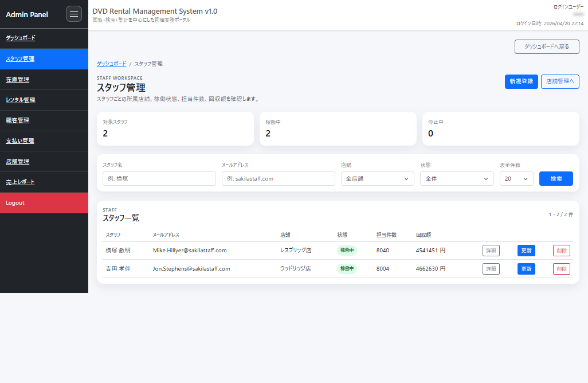Screen dimensions: 588x383
Task: Open the 状態 dropdown showing 全件
Action: (x=457, y=178)
